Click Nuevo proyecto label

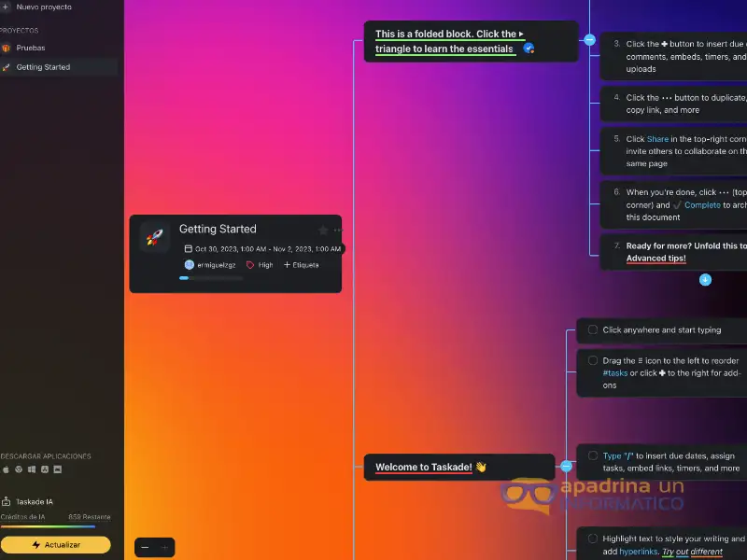[x=44, y=7]
